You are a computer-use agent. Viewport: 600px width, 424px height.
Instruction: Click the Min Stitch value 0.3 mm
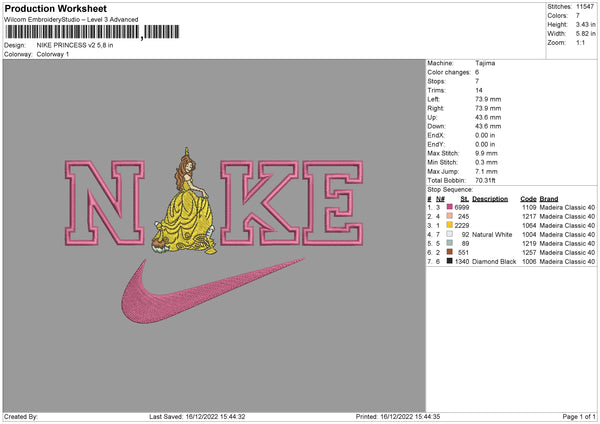click(x=486, y=162)
